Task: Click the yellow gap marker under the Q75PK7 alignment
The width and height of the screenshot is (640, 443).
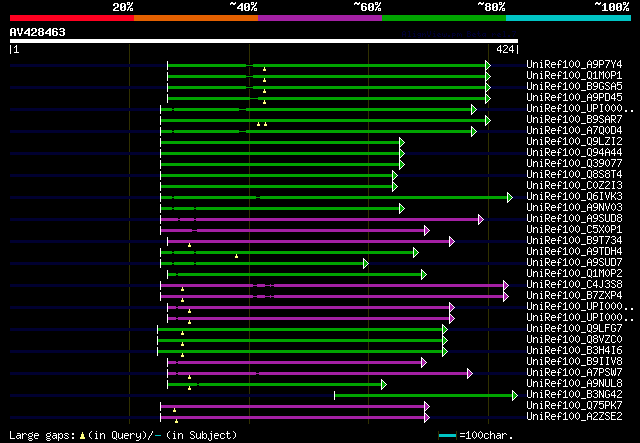Action: coord(174,410)
